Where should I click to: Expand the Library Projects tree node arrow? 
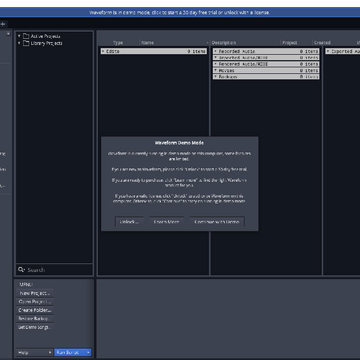click(x=19, y=43)
